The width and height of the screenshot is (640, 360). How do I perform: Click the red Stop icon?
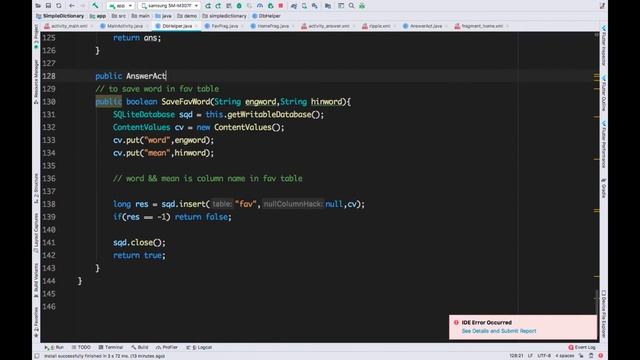(x=281, y=6)
